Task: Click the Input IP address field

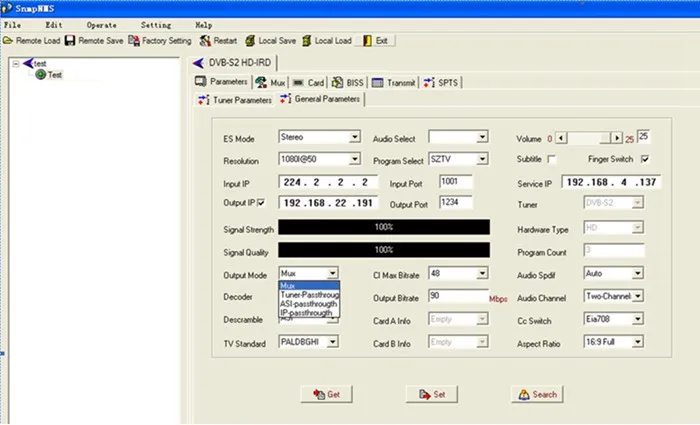Action: point(328,182)
